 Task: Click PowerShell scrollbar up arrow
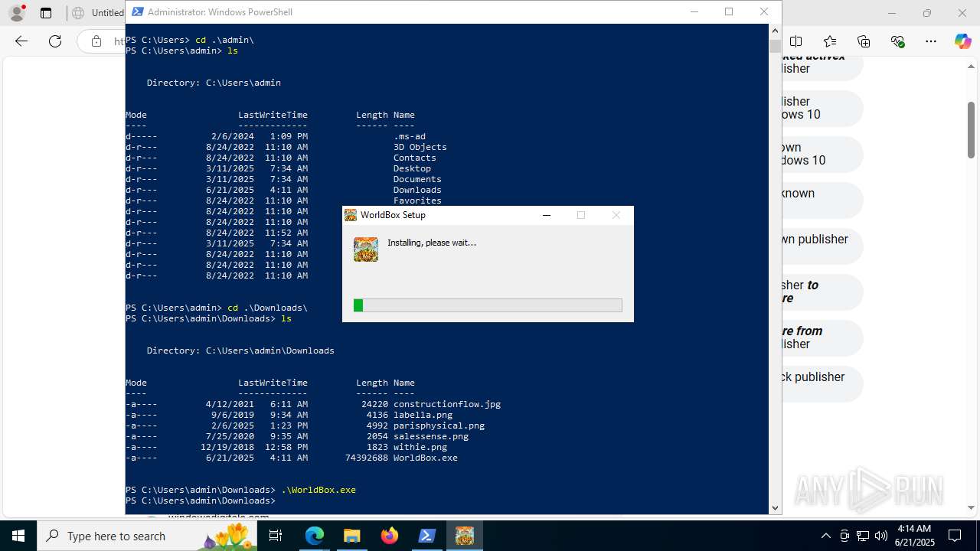tap(775, 31)
